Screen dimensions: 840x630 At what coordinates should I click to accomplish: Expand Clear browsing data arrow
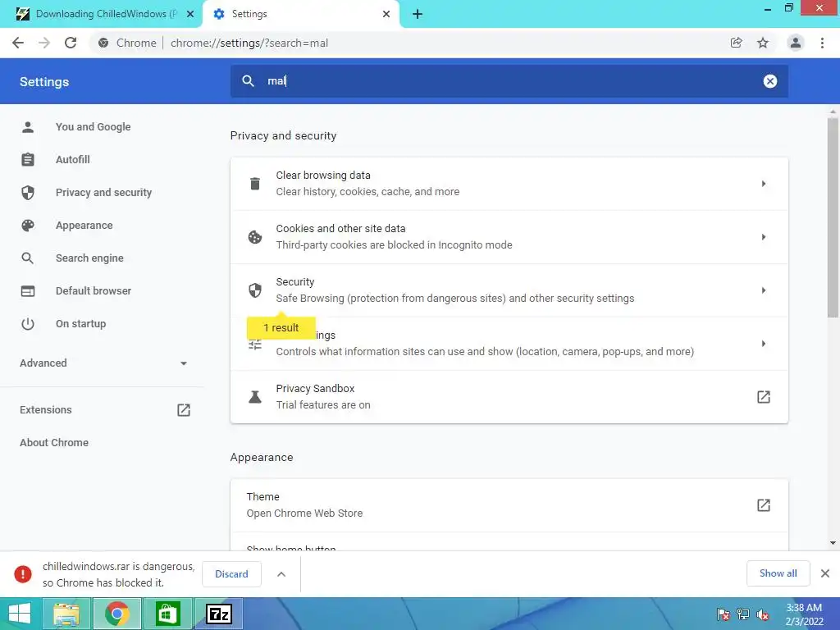[764, 184]
